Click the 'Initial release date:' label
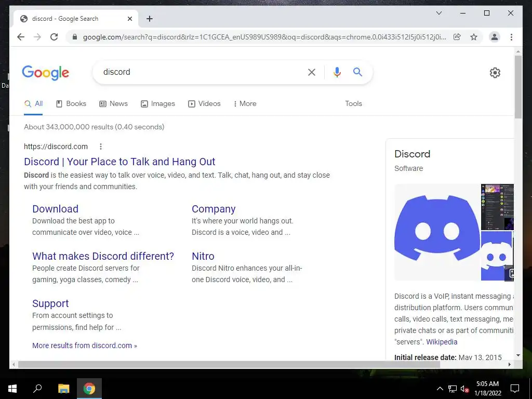 click(425, 357)
